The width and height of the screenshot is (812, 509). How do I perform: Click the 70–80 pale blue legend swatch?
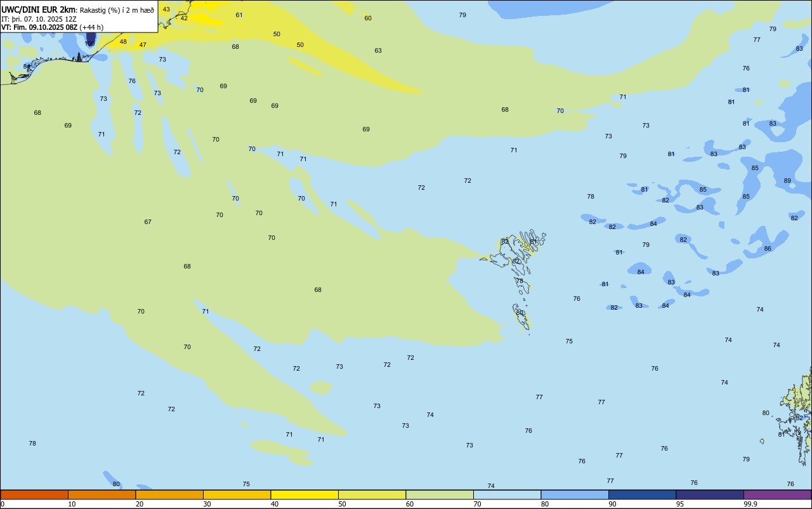[x=507, y=494]
